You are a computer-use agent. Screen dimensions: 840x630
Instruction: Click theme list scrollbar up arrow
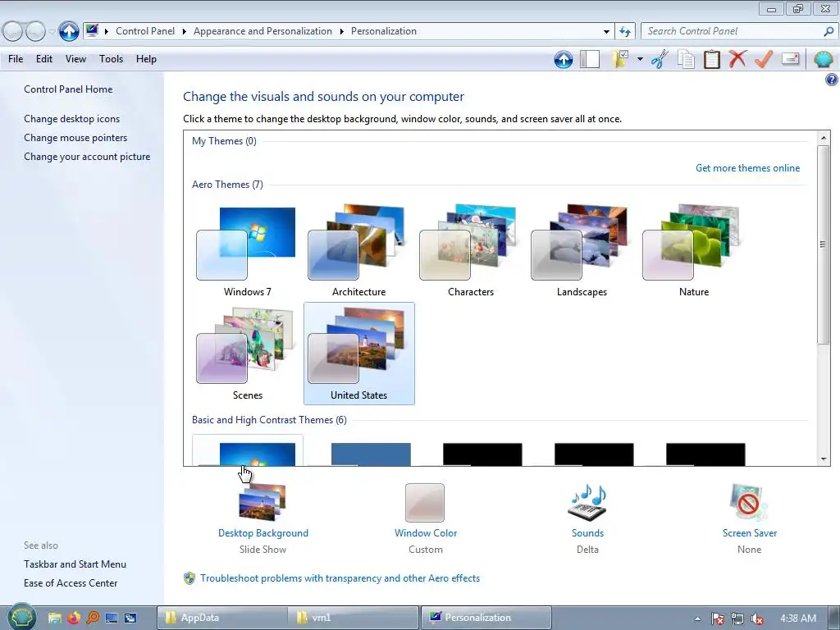(824, 138)
